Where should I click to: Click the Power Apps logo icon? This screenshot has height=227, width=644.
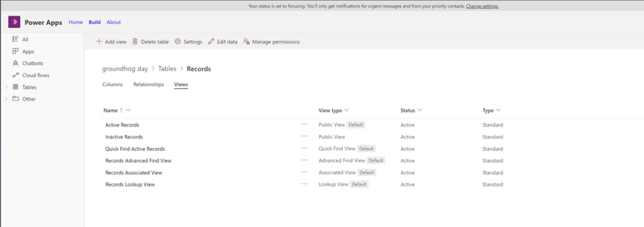pos(14,22)
